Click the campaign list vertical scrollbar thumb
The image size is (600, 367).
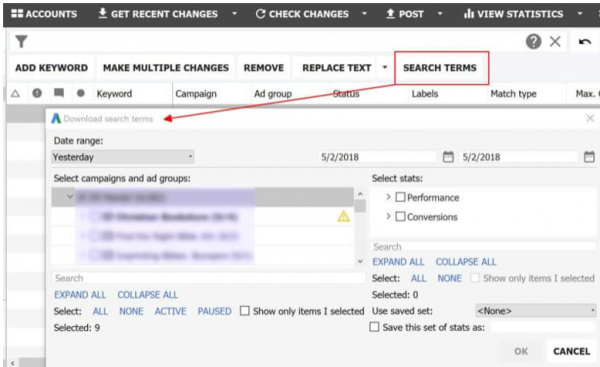coord(360,206)
